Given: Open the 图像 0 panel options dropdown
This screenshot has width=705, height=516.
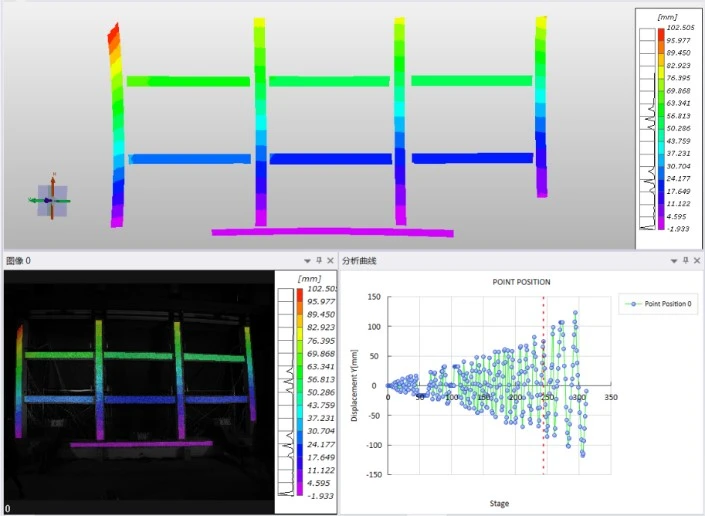Looking at the screenshot, I should click(x=307, y=261).
